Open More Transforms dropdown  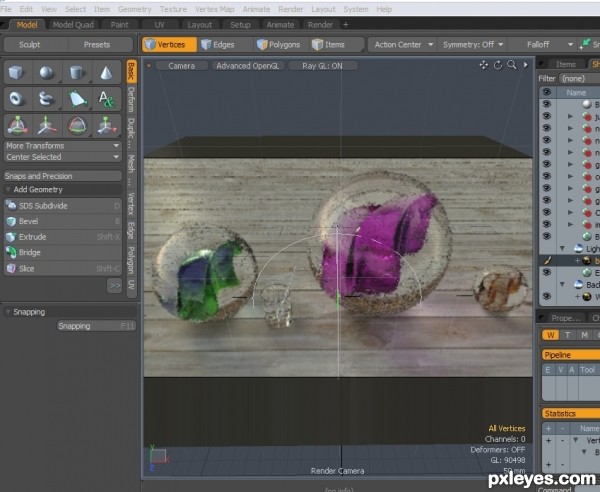click(63, 146)
